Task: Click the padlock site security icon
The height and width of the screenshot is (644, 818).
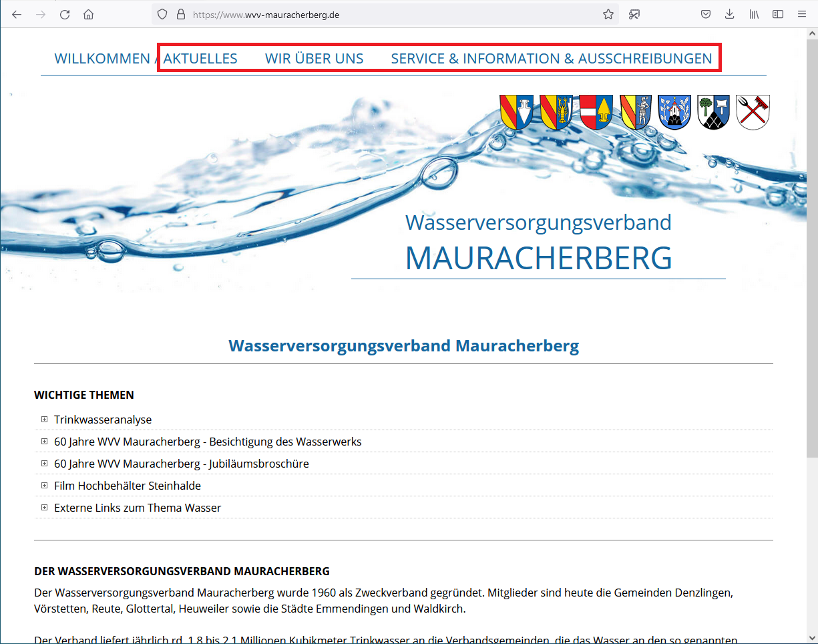Action: [180, 14]
